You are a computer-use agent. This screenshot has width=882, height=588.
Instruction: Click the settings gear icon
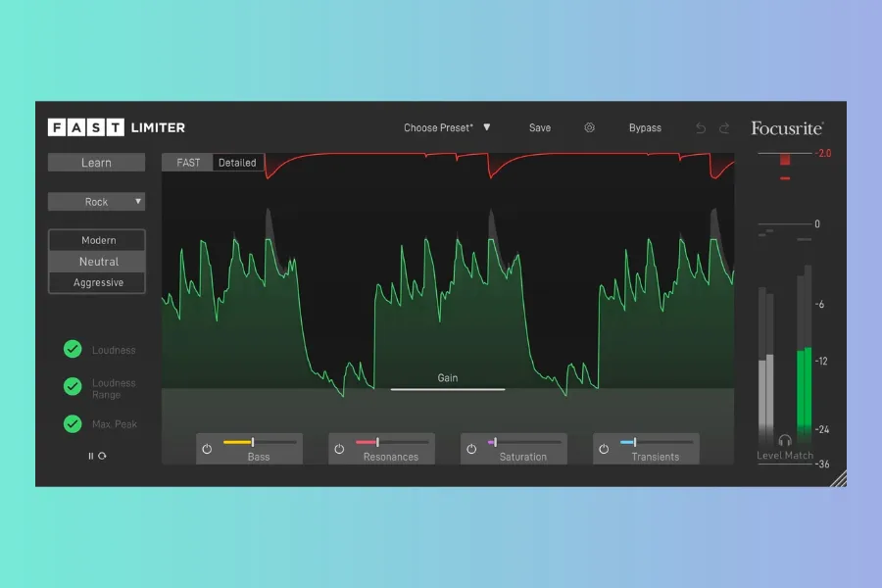click(589, 127)
